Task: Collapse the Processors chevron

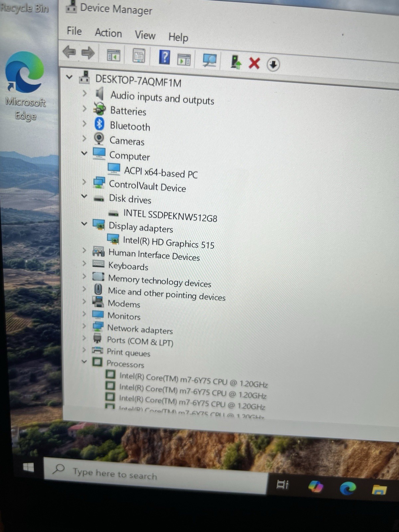Action: pyautogui.click(x=84, y=361)
